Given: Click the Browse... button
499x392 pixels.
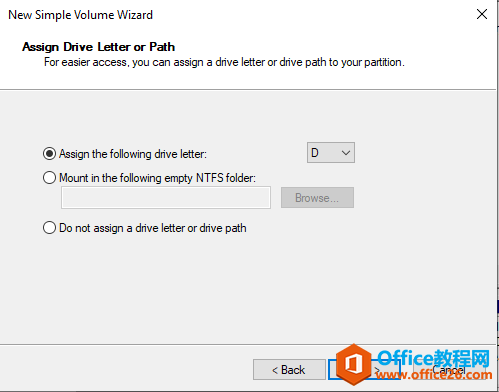Looking at the screenshot, I should [x=317, y=198].
